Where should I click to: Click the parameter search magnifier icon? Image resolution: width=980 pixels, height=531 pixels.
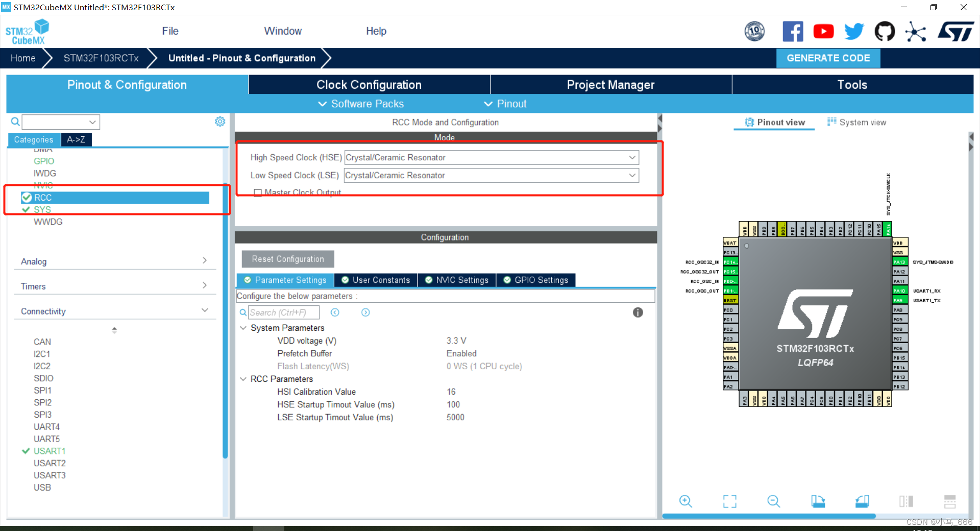(x=243, y=312)
